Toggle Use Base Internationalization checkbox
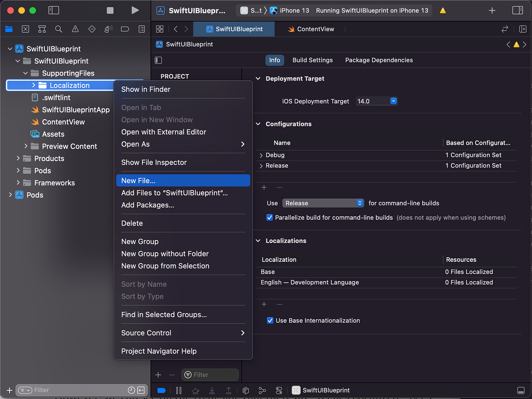The image size is (532, 399). (x=270, y=320)
